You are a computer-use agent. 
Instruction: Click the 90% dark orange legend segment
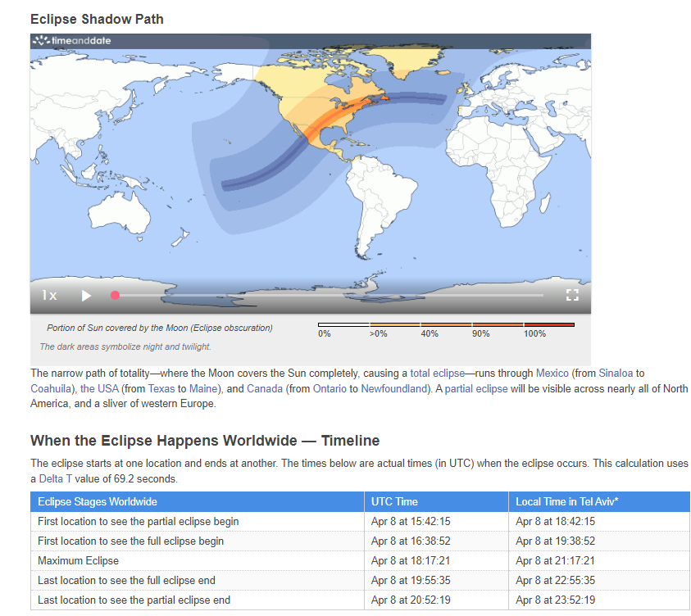tap(498, 325)
